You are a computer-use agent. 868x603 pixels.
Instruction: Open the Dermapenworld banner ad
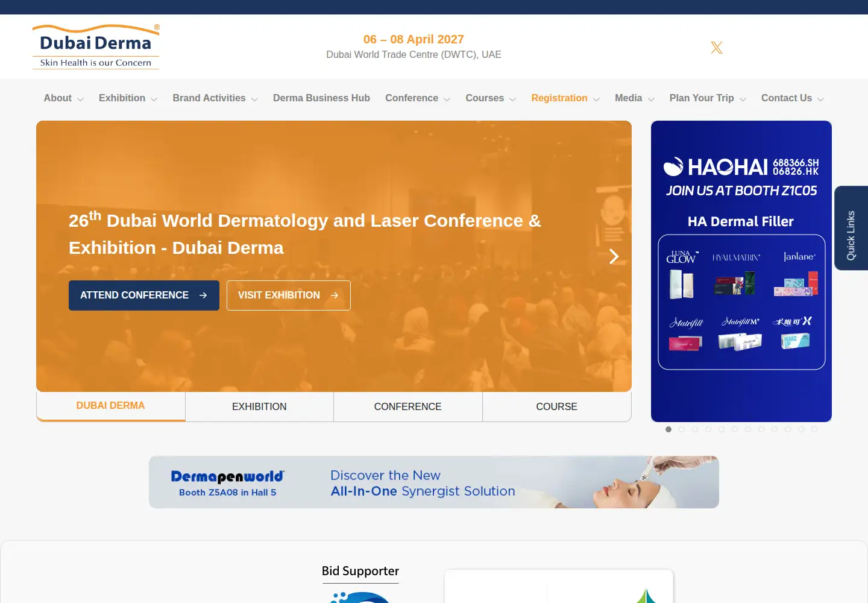(434, 482)
